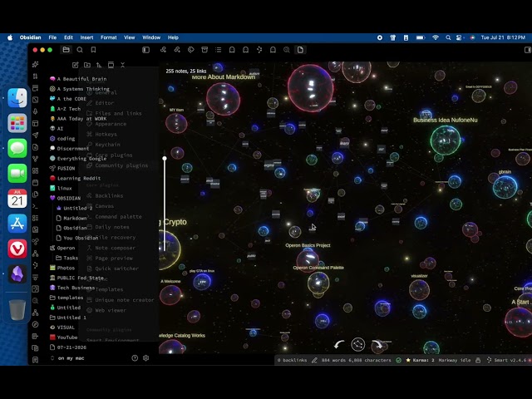The height and width of the screenshot is (399, 532).
Task: Toggle the left sidebar panel
Action: click(x=146, y=50)
